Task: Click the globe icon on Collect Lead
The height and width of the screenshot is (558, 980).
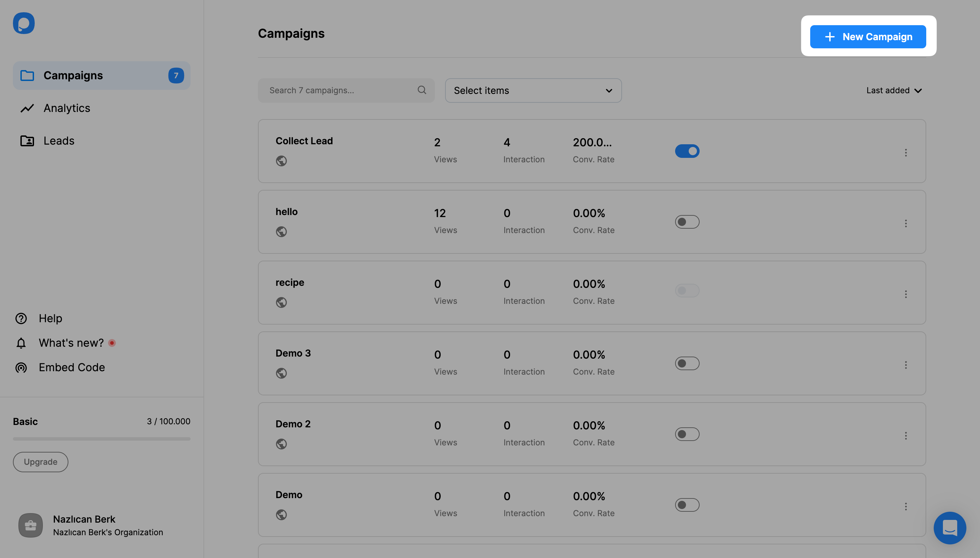Action: tap(281, 160)
